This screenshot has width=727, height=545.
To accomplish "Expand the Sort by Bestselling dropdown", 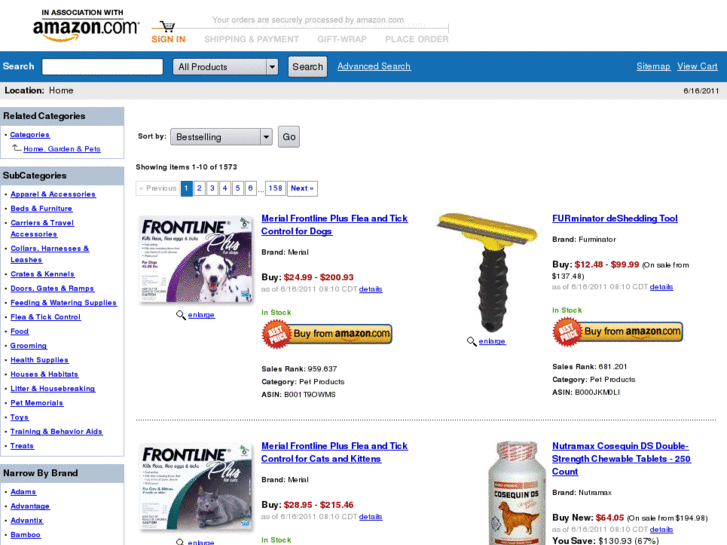I will tap(221, 137).
